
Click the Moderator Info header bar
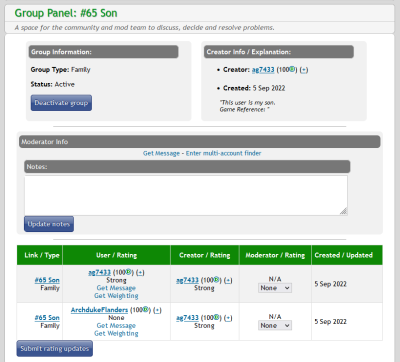click(200, 142)
